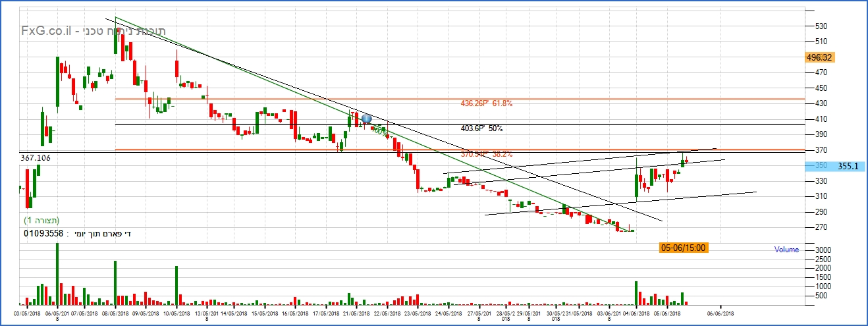Click the 2500 volume axis label
This screenshot has width=868, height=326.
[x=823, y=259]
